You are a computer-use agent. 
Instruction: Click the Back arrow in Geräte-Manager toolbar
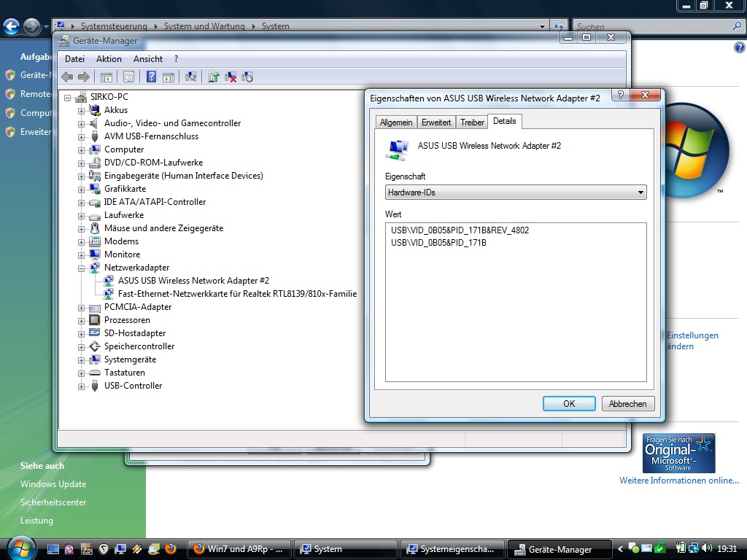point(67,77)
